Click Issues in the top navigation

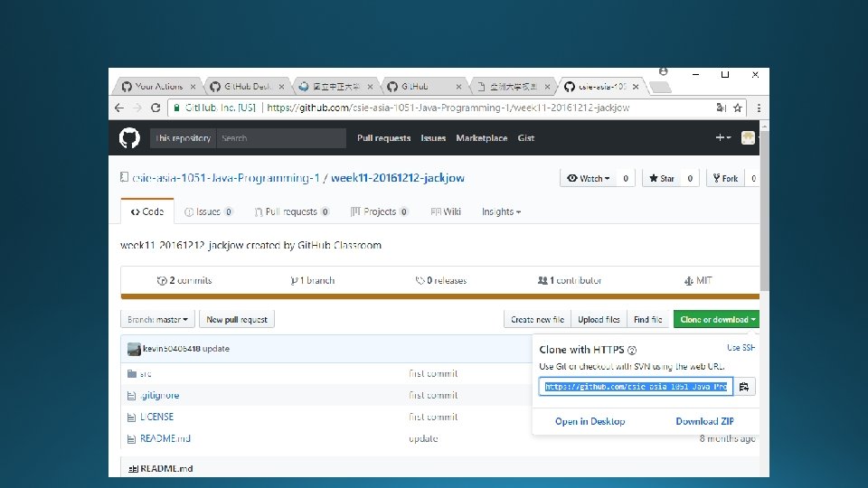tap(433, 138)
